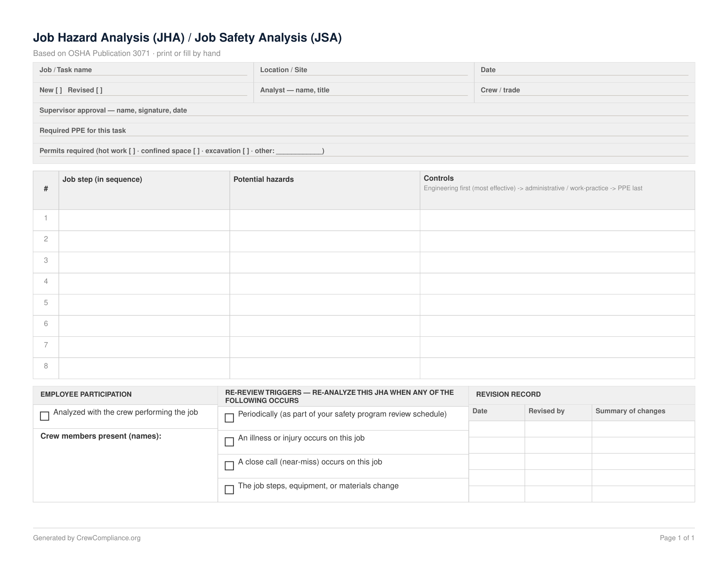Click the Job / Task name field
Image resolution: width=728 pixels, height=563 pixels.
[x=143, y=72]
